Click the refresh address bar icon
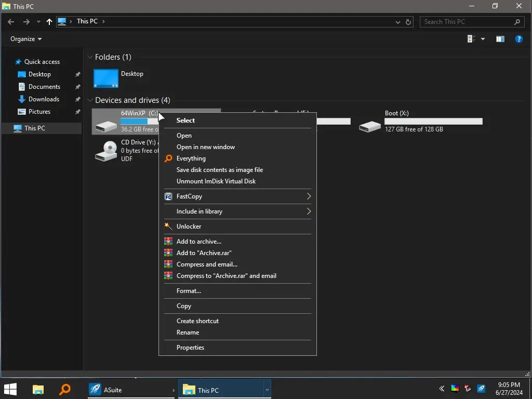Viewport: 532px width, 399px height. 408,22
